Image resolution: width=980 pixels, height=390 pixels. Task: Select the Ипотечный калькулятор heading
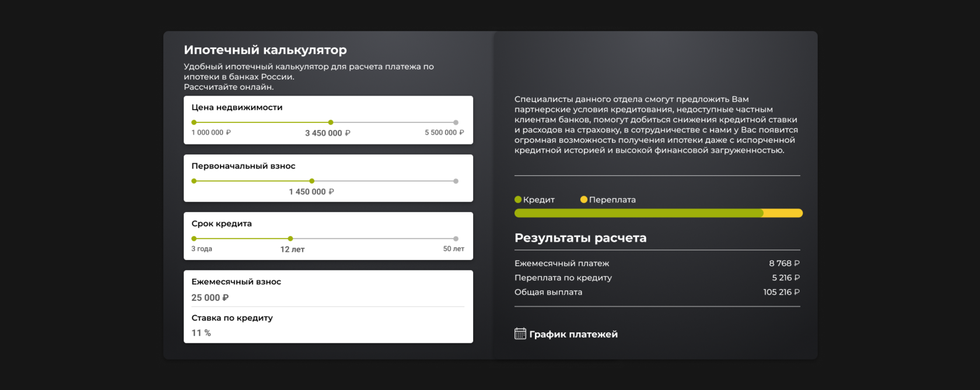click(265, 50)
